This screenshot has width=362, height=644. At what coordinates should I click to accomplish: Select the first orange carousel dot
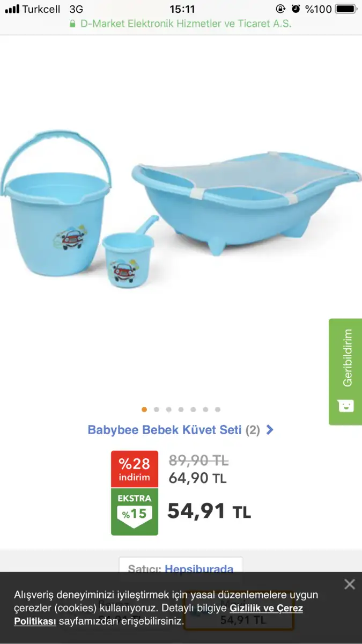pyautogui.click(x=144, y=409)
